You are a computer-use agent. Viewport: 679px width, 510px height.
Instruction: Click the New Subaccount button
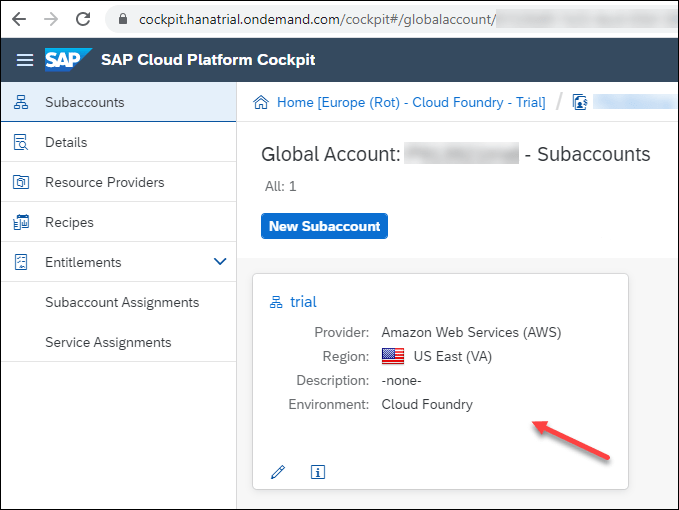pyautogui.click(x=324, y=226)
